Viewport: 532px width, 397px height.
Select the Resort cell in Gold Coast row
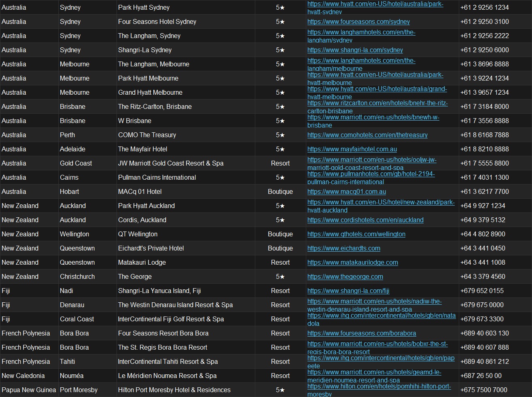coord(280,163)
